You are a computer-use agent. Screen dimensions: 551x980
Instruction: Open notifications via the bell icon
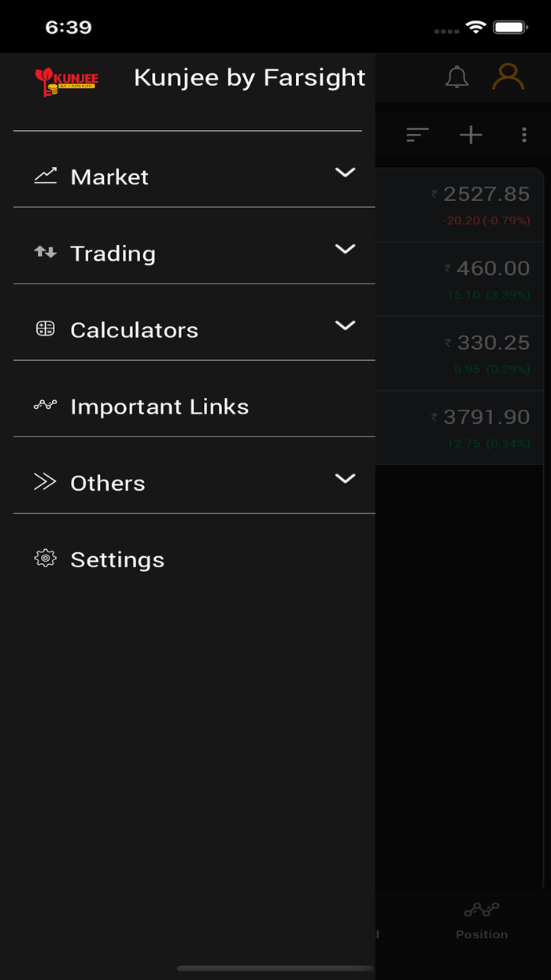tap(457, 76)
